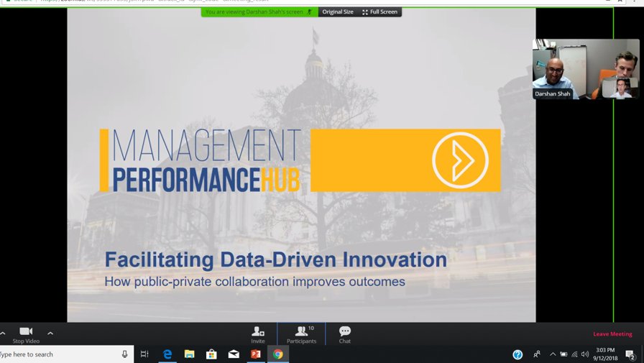Enter Full Screen view
644x363 pixels.
click(380, 12)
